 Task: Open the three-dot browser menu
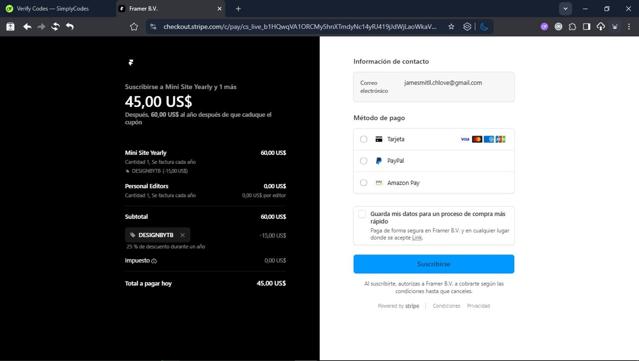tap(629, 26)
